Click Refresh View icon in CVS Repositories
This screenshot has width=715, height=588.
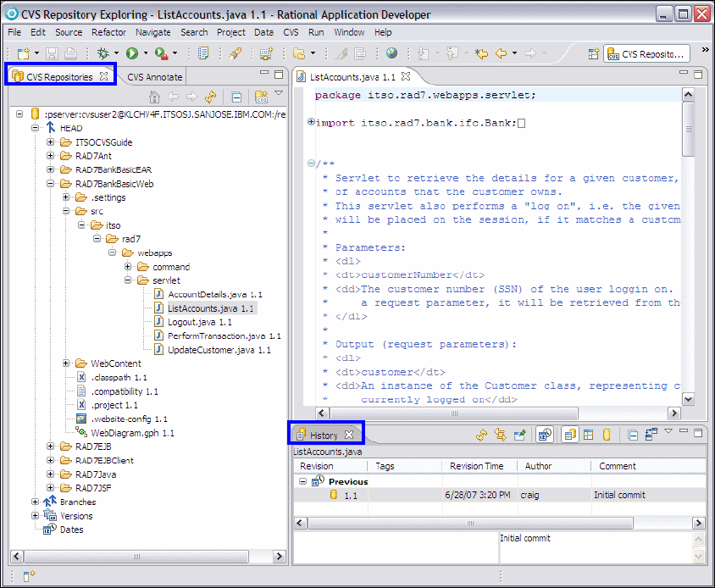210,97
